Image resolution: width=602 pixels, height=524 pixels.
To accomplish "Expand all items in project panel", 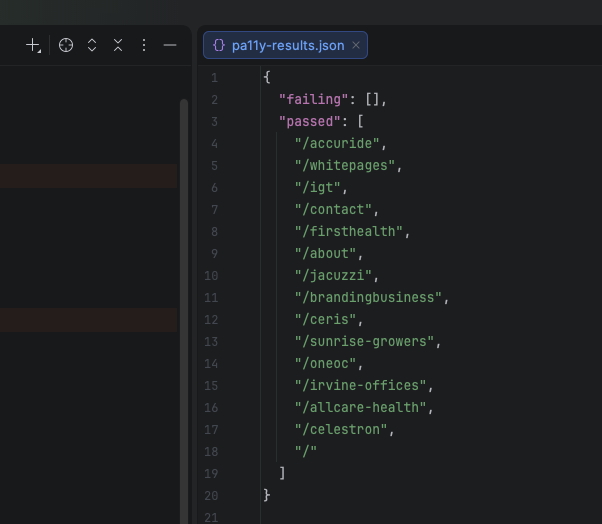I will 92,45.
